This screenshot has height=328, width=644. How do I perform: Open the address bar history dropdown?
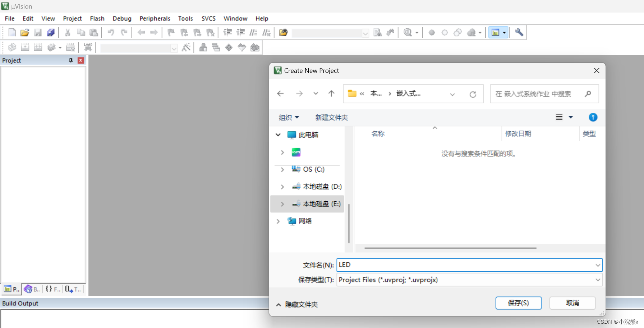(452, 94)
